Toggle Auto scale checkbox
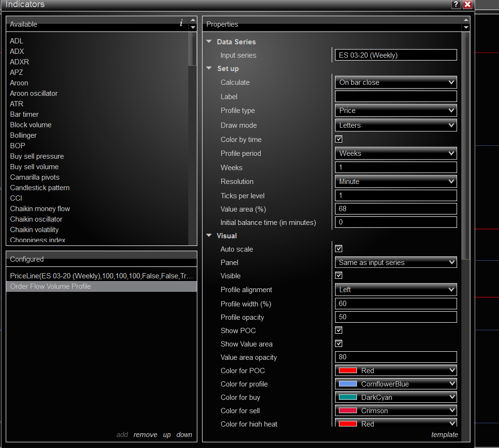The width and height of the screenshot is (499, 448). (338, 248)
